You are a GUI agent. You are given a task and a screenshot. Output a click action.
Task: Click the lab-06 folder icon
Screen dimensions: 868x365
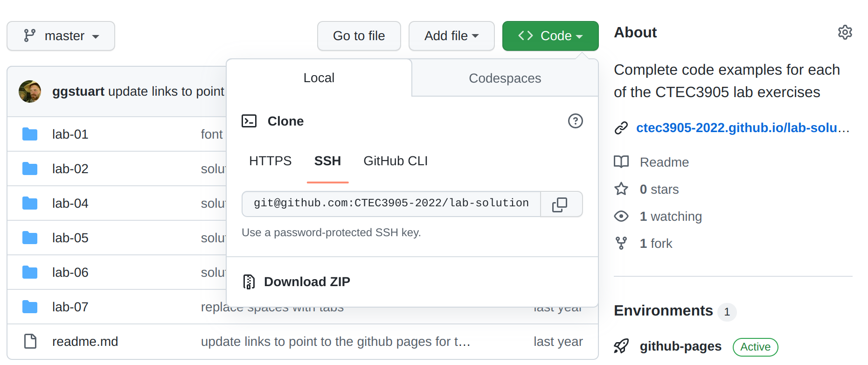tap(30, 273)
